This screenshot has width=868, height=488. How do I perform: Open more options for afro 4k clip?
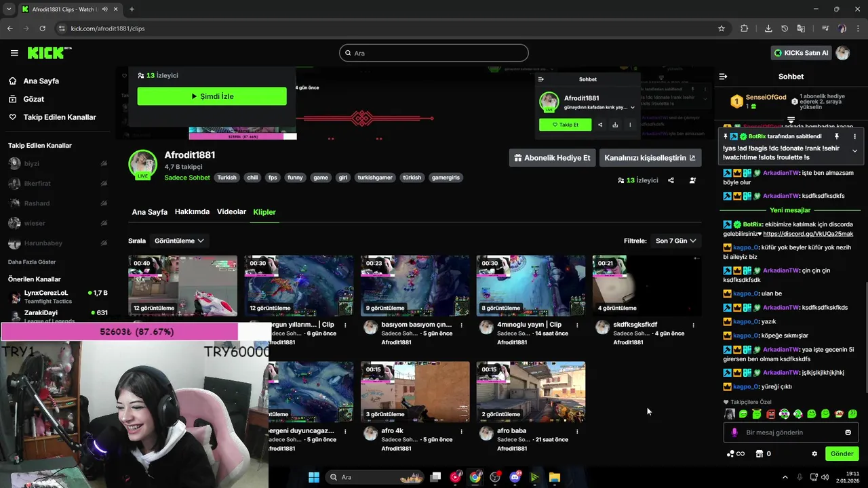tap(461, 431)
